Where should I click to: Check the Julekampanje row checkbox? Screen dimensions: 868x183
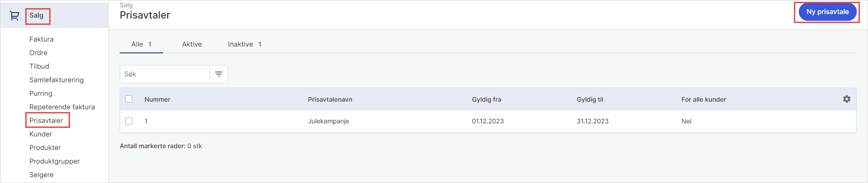pyautogui.click(x=129, y=121)
